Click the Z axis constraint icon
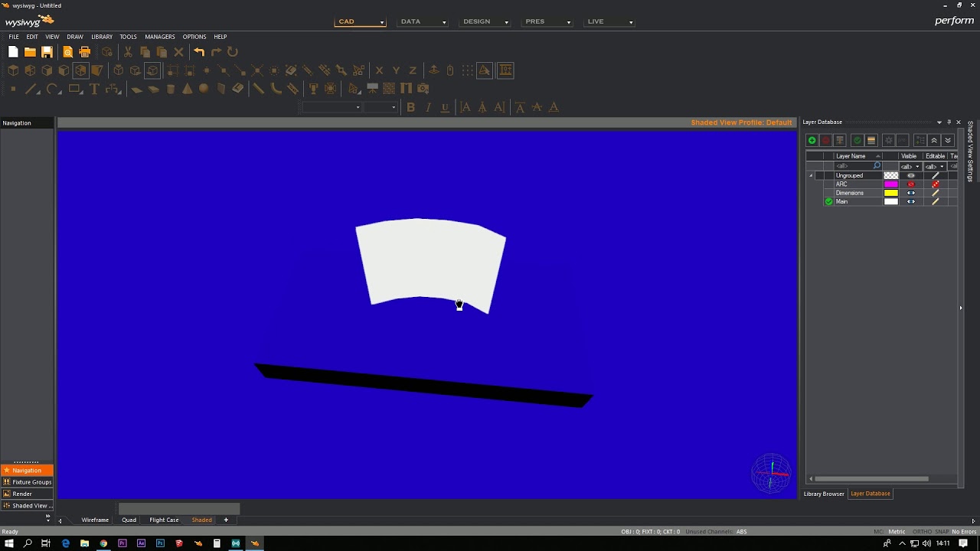980x551 pixels. pyautogui.click(x=413, y=70)
